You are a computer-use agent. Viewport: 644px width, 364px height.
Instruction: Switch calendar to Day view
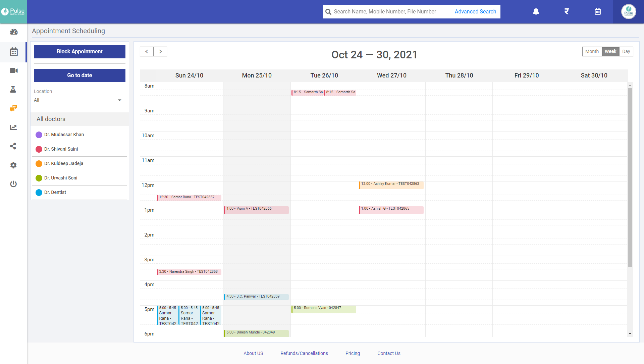coord(626,51)
